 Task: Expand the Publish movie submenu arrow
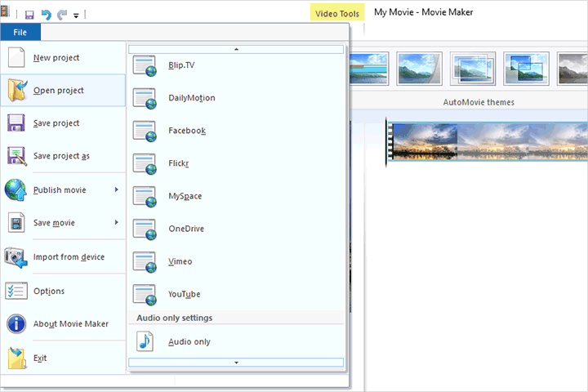117,189
